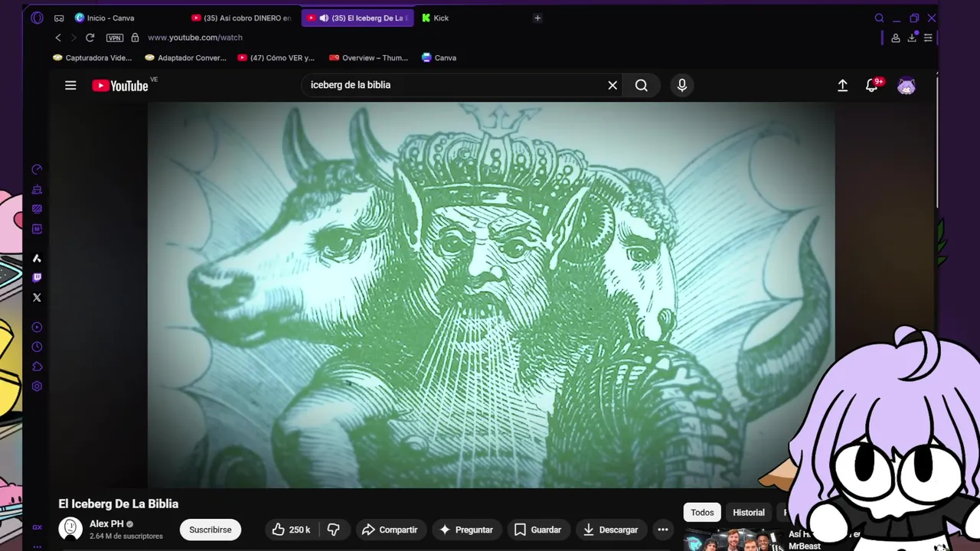Open GX Control speedometer in sidebar
The width and height of the screenshot is (980, 551).
(37, 169)
